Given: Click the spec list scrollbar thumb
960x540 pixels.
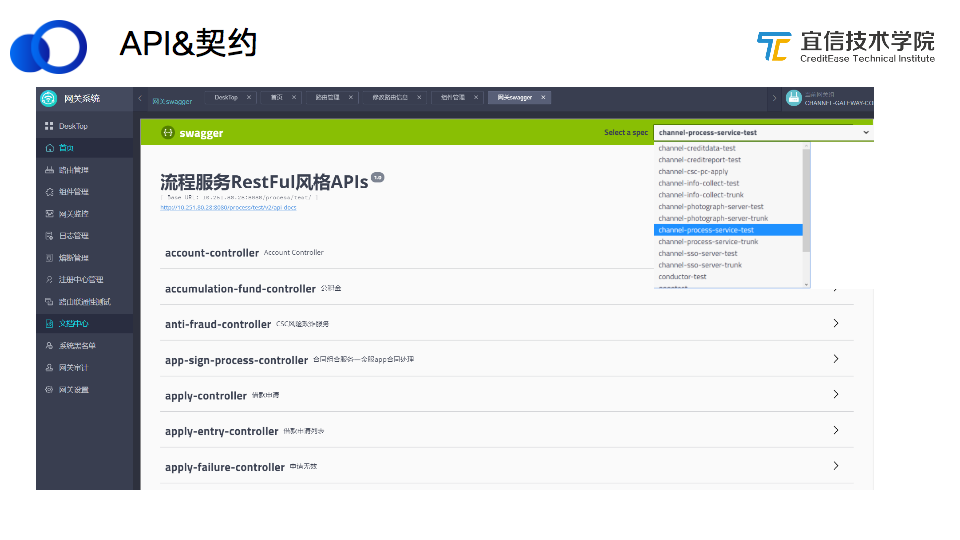Looking at the screenshot, I should coord(806,200).
